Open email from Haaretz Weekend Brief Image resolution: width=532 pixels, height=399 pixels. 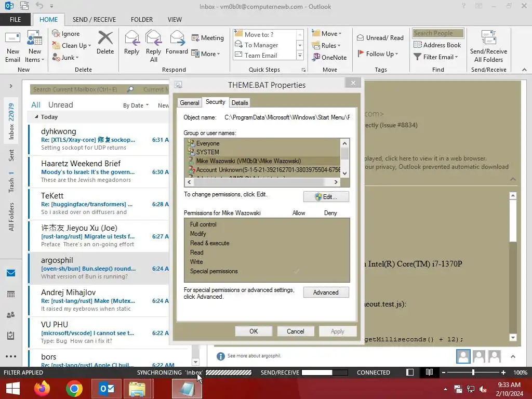(99, 171)
